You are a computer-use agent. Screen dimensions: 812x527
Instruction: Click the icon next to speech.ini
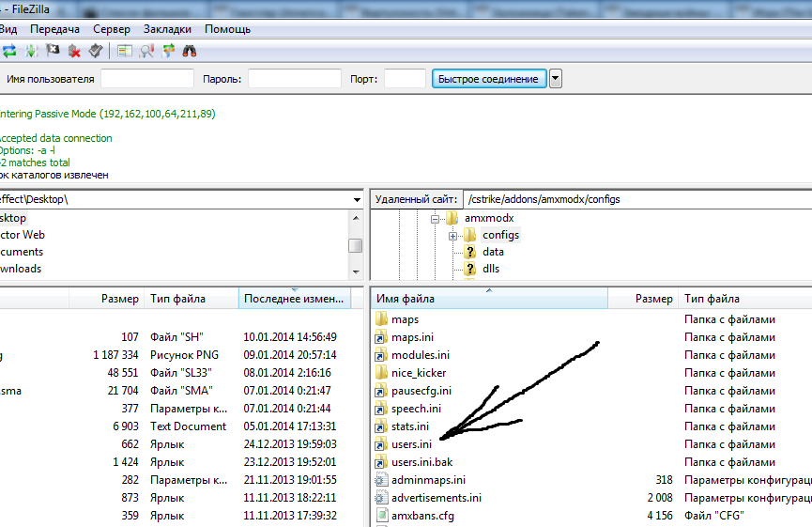coord(381,408)
